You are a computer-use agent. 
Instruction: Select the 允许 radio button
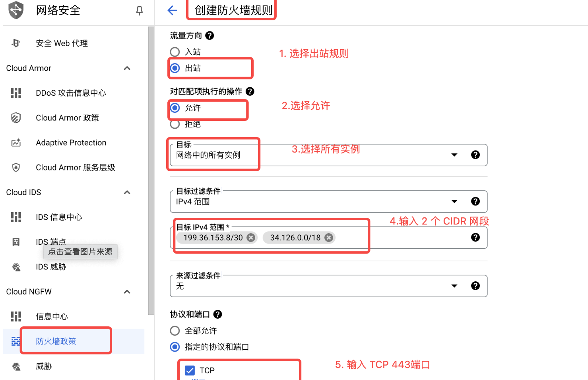coord(175,108)
